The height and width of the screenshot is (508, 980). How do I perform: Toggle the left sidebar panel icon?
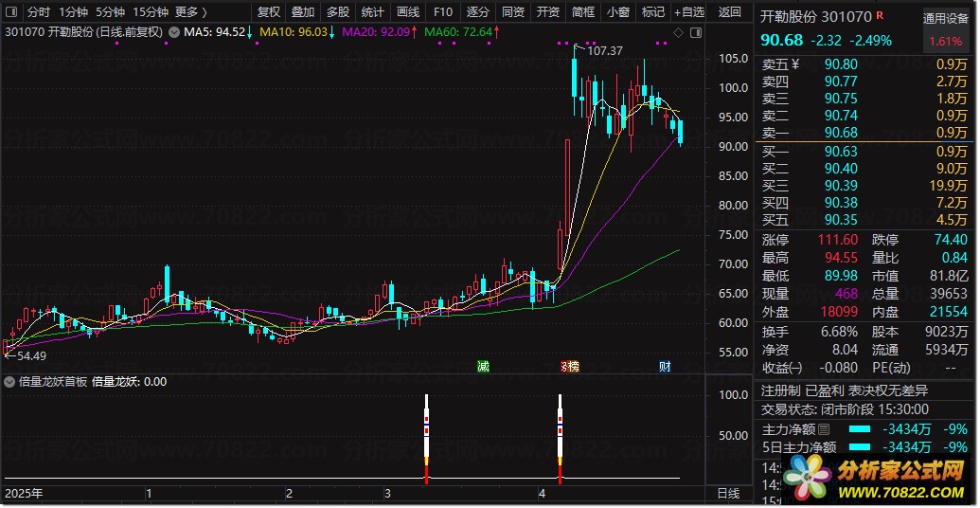tap(11, 12)
